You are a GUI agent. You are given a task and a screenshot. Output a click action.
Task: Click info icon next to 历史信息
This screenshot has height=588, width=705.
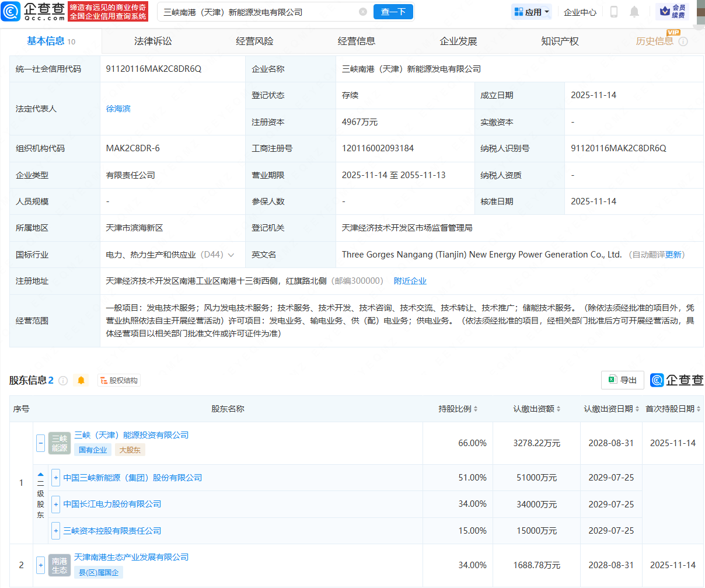point(683,41)
